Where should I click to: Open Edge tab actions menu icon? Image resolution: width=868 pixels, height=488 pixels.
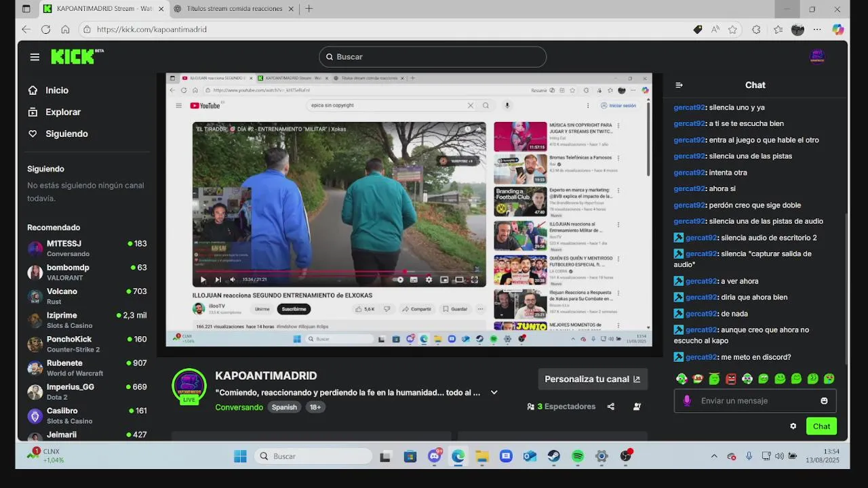(26, 9)
